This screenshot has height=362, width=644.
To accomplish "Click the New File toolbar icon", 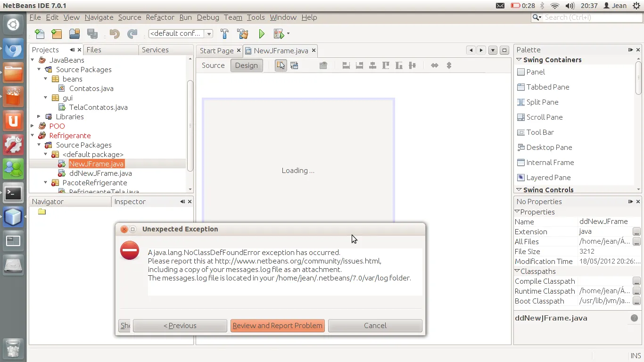I will pos(40,34).
